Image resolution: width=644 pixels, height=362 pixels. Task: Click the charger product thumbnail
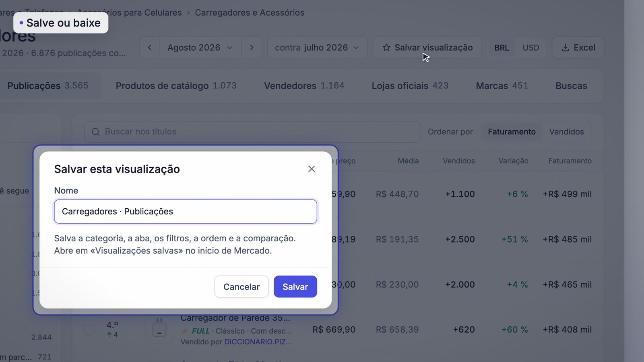pyautogui.click(x=159, y=329)
